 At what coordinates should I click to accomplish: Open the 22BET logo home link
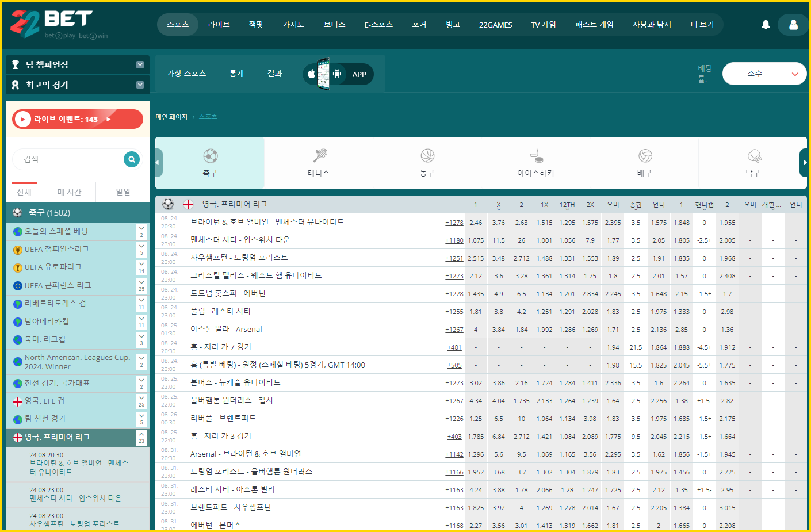point(59,24)
